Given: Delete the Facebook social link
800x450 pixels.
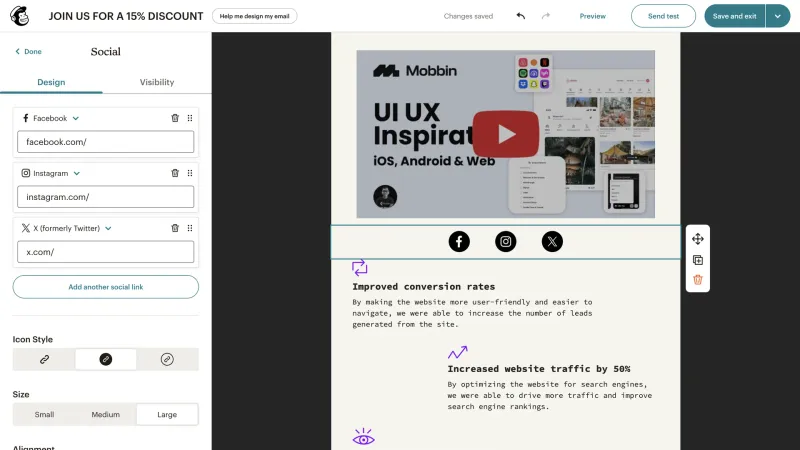Looking at the screenshot, I should [x=175, y=118].
